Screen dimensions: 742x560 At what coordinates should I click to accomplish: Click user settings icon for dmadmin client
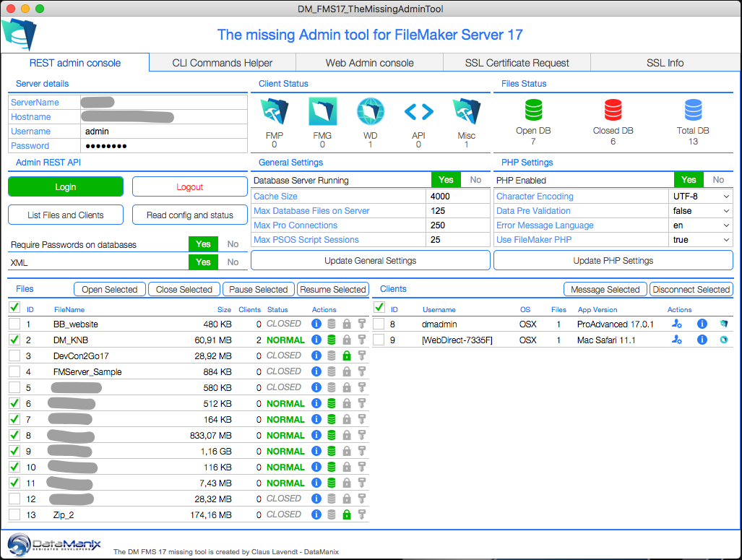coord(677,324)
